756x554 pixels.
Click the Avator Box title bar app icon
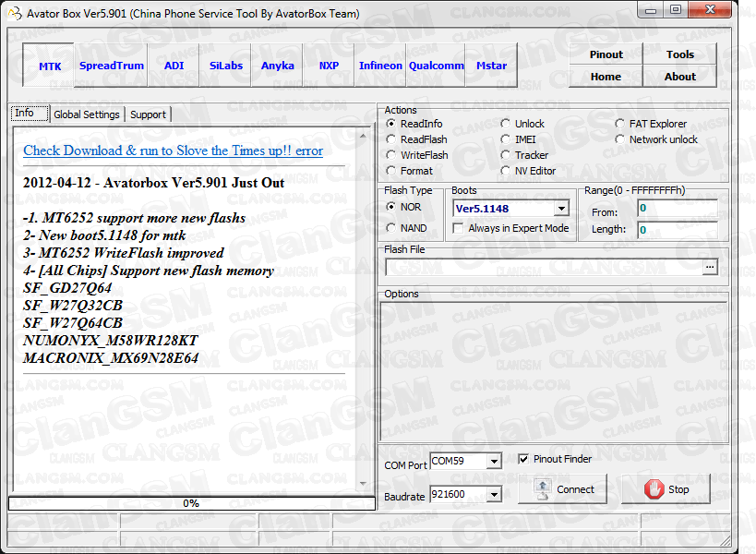click(x=15, y=14)
